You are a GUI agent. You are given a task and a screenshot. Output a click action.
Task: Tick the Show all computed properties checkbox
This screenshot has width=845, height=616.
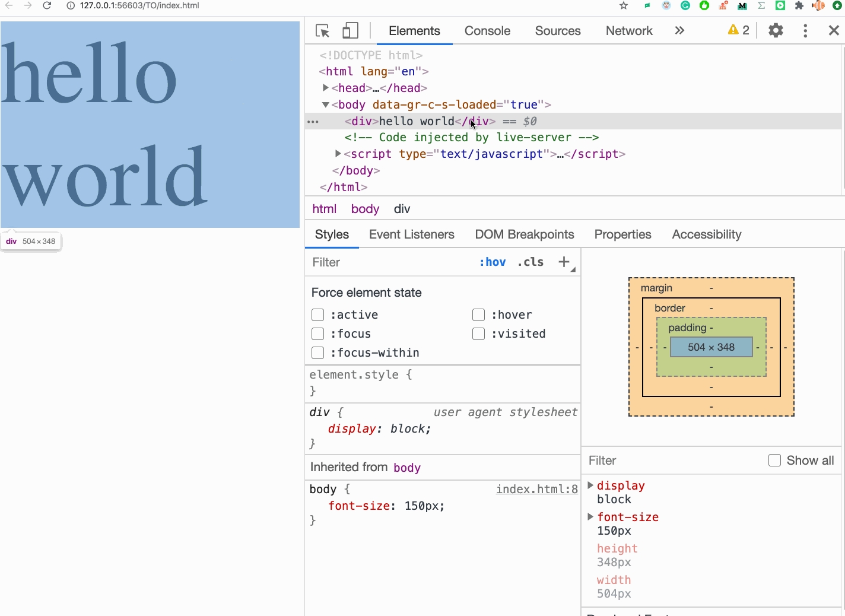click(x=774, y=461)
